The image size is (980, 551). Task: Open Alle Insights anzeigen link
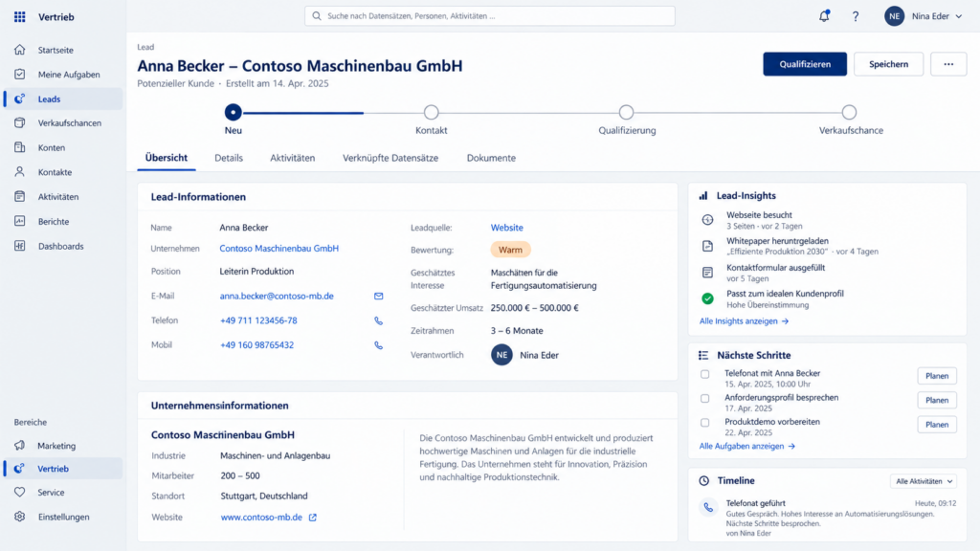click(x=744, y=321)
